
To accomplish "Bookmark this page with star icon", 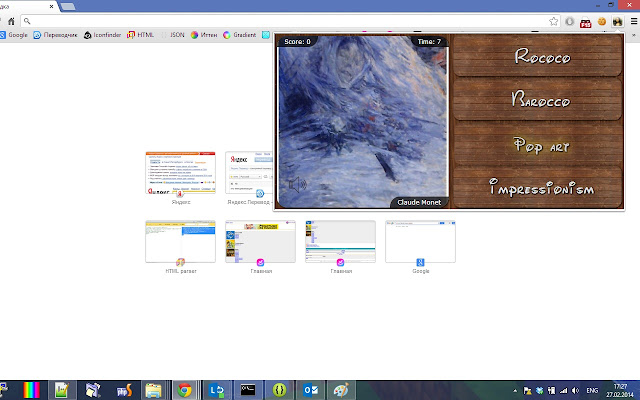I will [553, 21].
